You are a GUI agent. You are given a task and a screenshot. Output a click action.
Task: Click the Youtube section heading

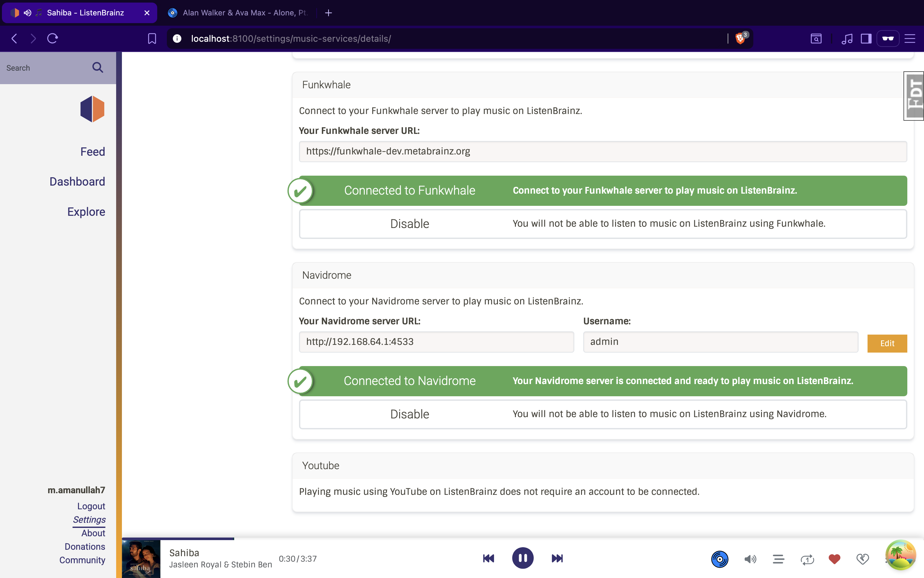(321, 466)
